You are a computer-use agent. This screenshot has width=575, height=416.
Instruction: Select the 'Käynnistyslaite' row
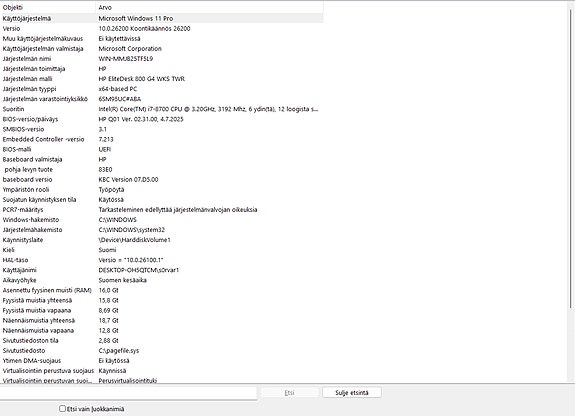23,240
